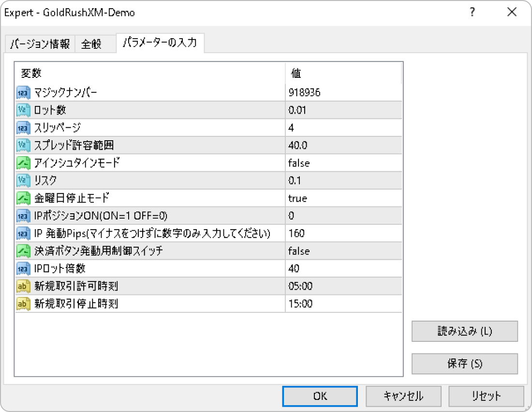Viewport: 532px width, 412px height.
Task: Close the Expert dialog window
Action: (512, 12)
